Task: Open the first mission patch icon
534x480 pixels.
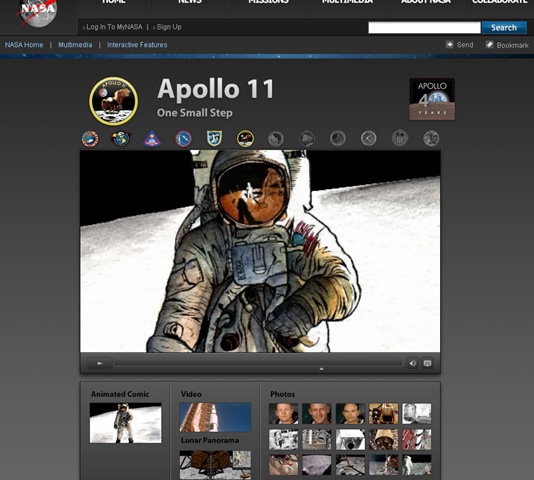Action: (90, 139)
